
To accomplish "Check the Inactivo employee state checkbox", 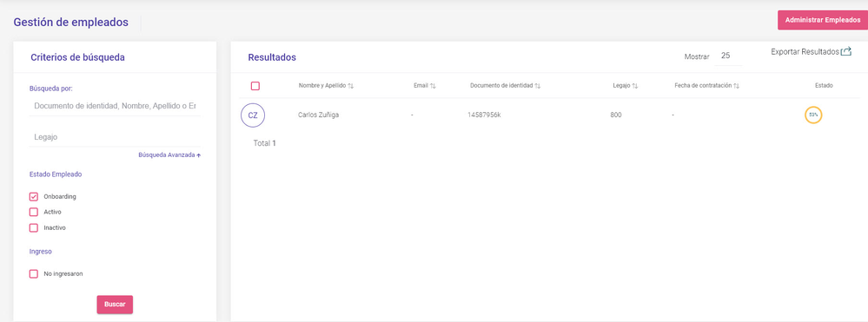I will (x=34, y=227).
